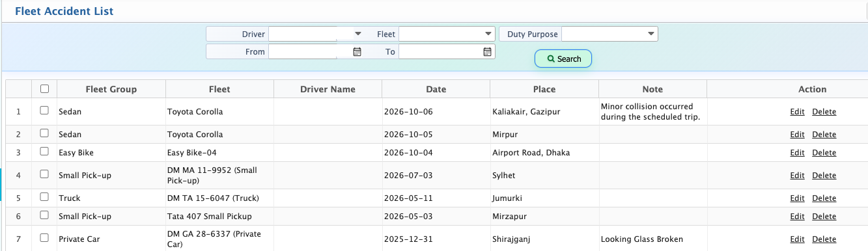Screen dimensions: 868x251
Task: Edit the Mirzapur accident record
Action: tap(797, 217)
